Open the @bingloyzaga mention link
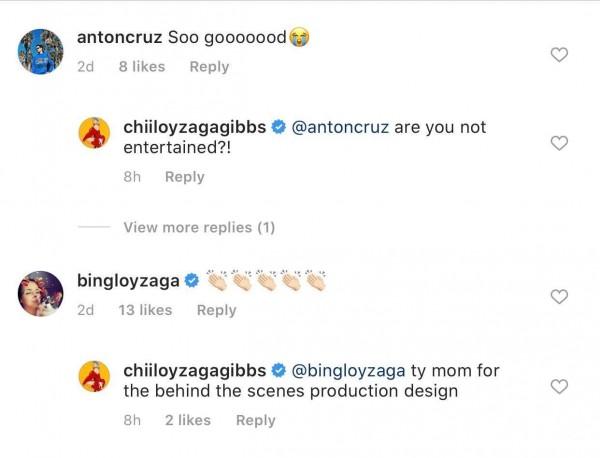 click(348, 371)
